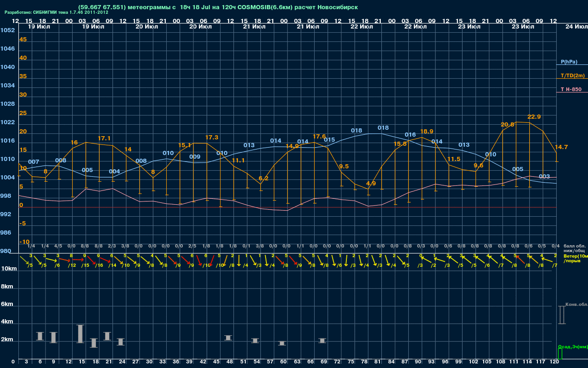Click the /16 wind gust value
Image resolution: width=588 pixels, height=368 pixels.
[99, 265]
